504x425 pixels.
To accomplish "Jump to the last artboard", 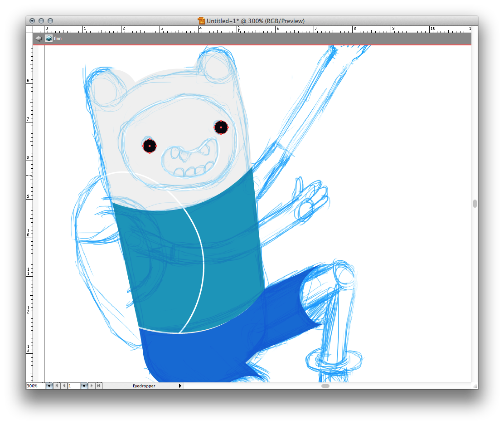I will 99,386.
